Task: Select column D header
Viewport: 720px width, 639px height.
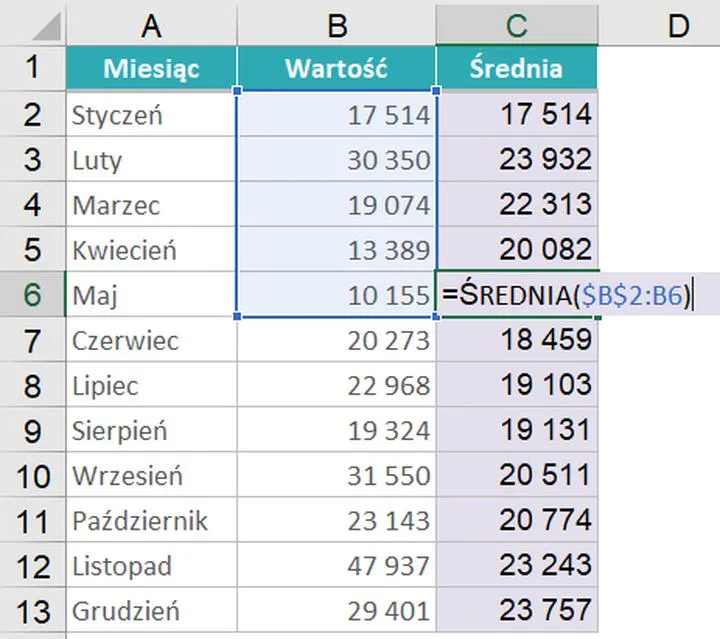Action: tap(678, 24)
